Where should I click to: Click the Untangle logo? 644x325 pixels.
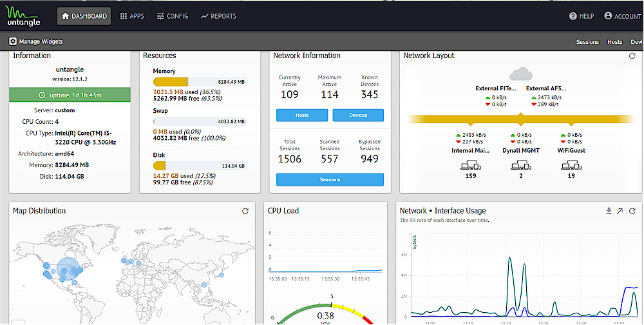pos(23,16)
